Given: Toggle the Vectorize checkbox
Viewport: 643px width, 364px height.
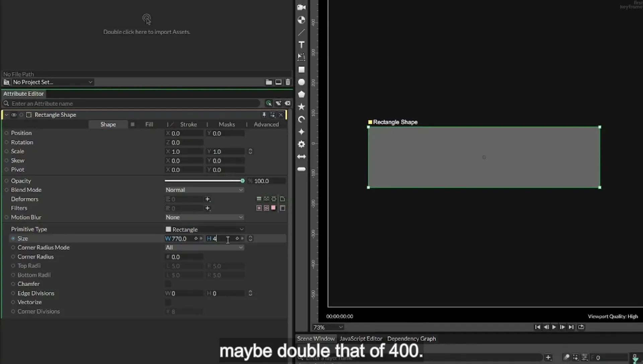Looking at the screenshot, I should click(168, 302).
